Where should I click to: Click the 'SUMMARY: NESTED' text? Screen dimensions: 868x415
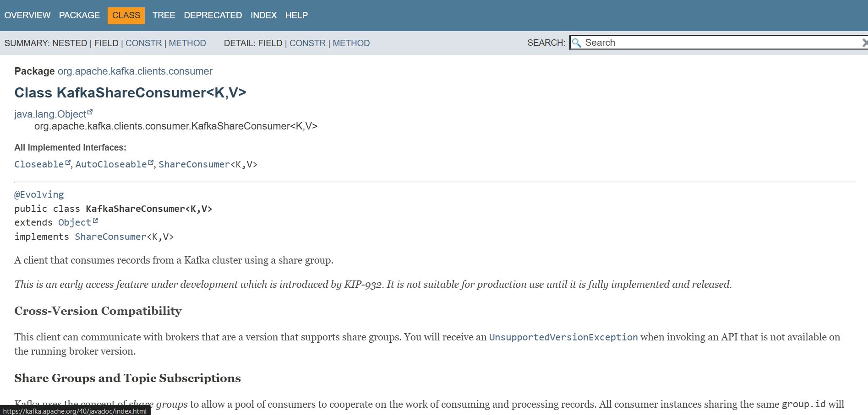[46, 43]
